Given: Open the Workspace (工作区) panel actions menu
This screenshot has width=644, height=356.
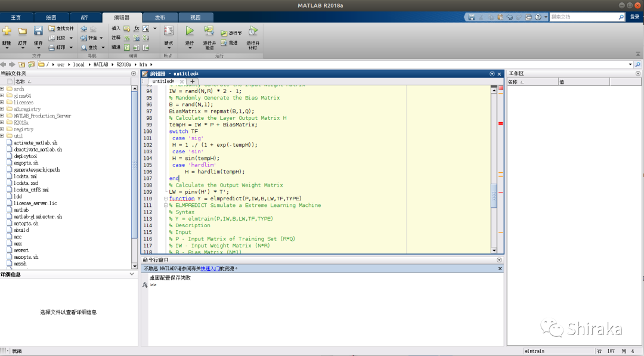Looking at the screenshot, I should tap(638, 73).
